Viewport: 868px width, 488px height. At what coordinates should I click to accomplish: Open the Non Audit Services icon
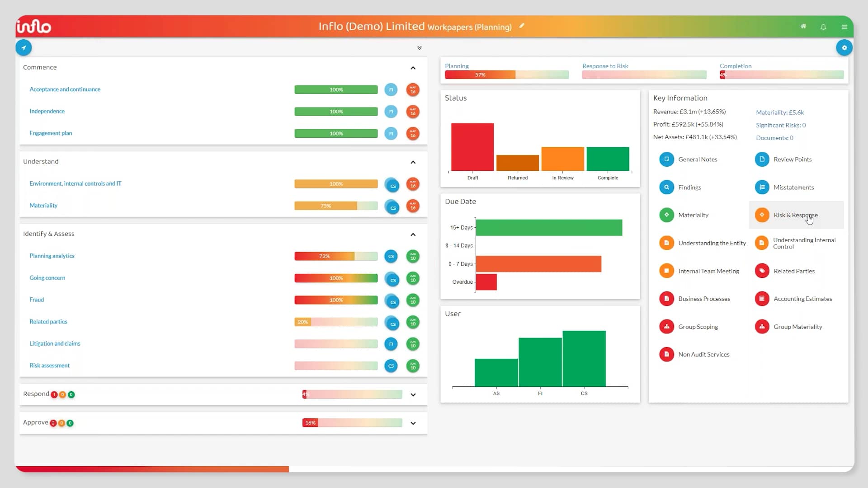click(667, 354)
